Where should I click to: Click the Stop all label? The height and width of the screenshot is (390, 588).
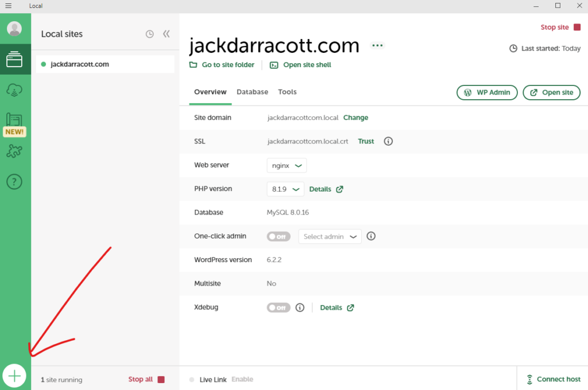[x=140, y=379]
